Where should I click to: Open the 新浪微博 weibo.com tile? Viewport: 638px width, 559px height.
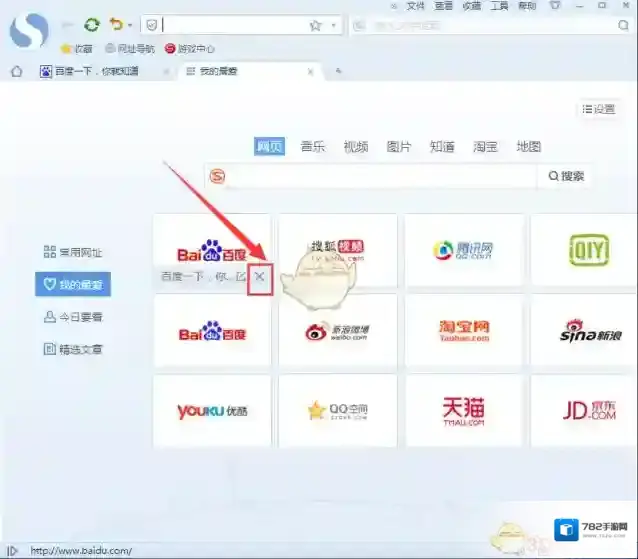pos(338,331)
